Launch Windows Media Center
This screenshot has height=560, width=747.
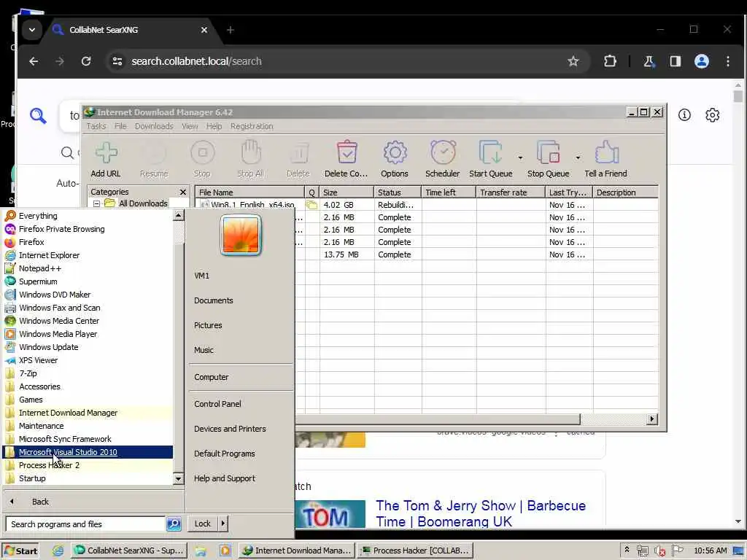[x=88, y=321]
